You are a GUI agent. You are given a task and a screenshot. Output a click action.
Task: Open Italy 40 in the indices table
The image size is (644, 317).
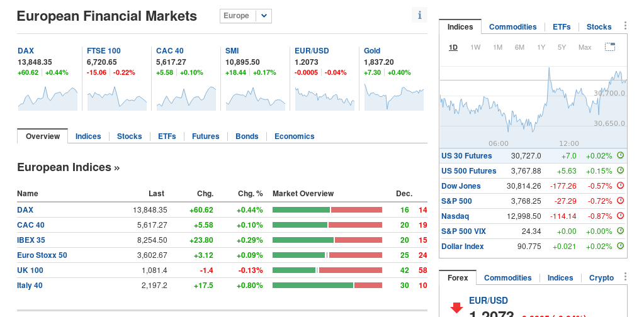30,286
